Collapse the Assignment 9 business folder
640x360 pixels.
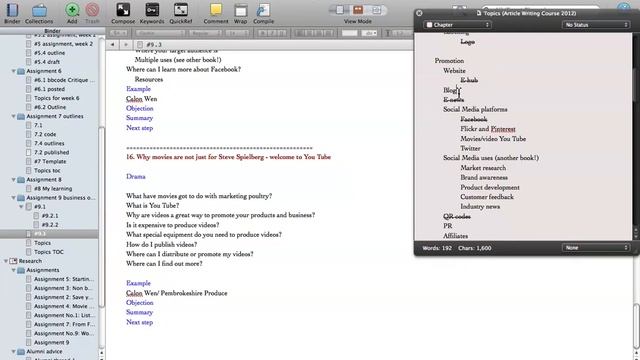point(13,198)
